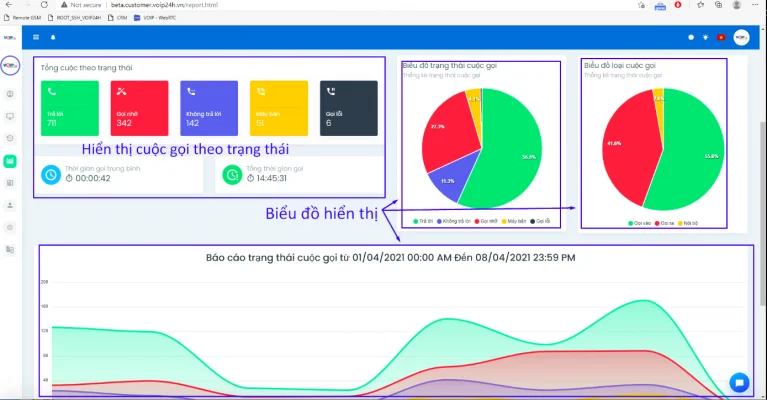Image resolution: width=767 pixels, height=400 pixels.
Task: Open the ROOT_SSH_VOIP24H bookmark
Action: tap(76, 18)
